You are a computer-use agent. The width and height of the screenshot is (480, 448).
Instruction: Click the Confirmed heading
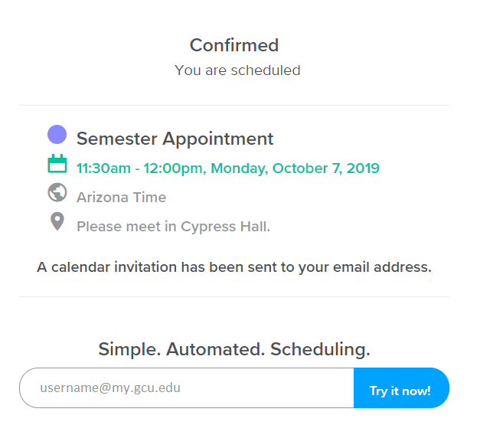tap(234, 45)
